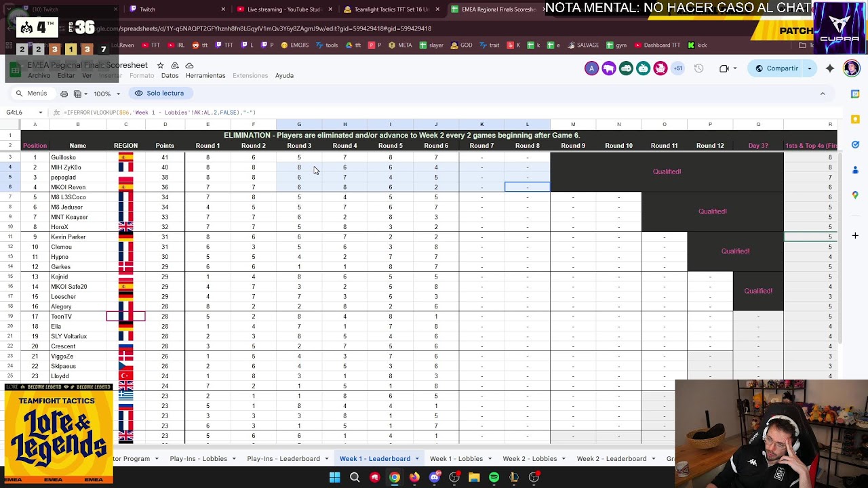The image size is (868, 488).
Task: Select the 'SLY Voltariux' name cell
Action: coord(78,336)
